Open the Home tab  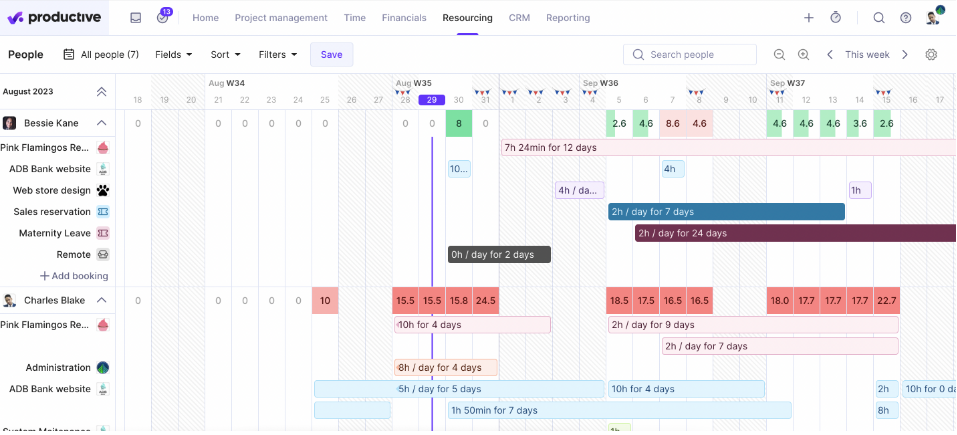206,18
